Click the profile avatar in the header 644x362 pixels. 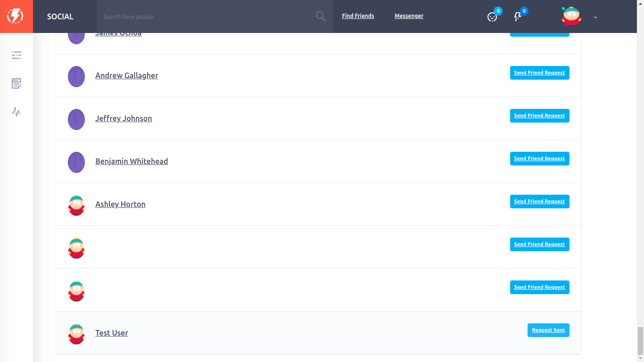pos(571,16)
